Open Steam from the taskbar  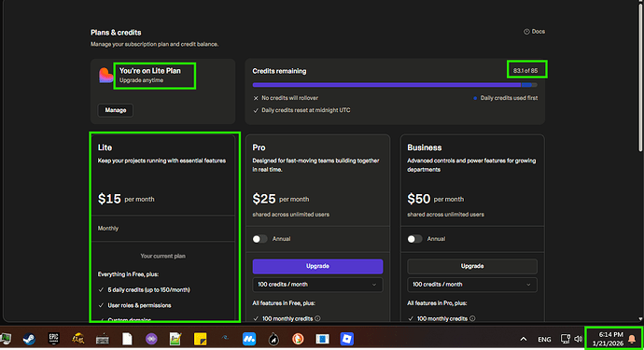(29, 339)
